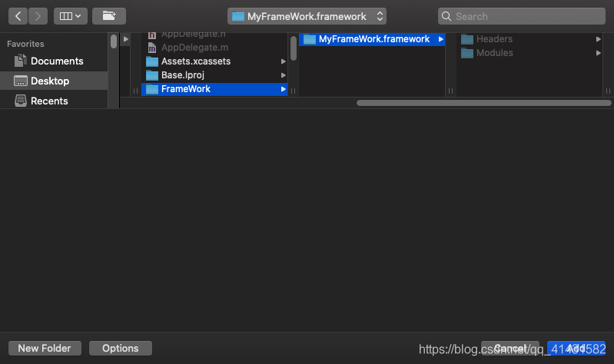Screen dimensions: 614x364
Task: Click the Base.lproj folder icon
Action: (x=152, y=75)
